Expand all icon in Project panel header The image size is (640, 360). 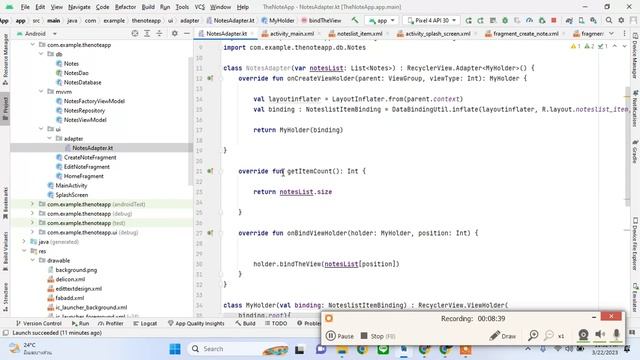[x=147, y=33]
